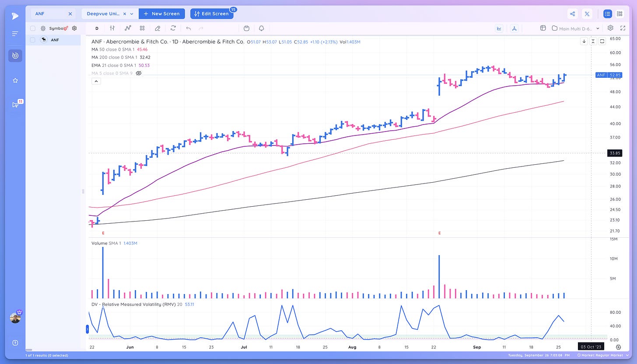Select the D daily timeframe button
Screen dimensions: 637x364
97,28
